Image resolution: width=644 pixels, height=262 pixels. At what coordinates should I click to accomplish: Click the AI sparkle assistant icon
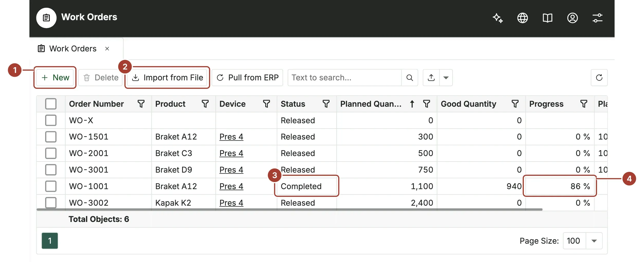click(498, 18)
